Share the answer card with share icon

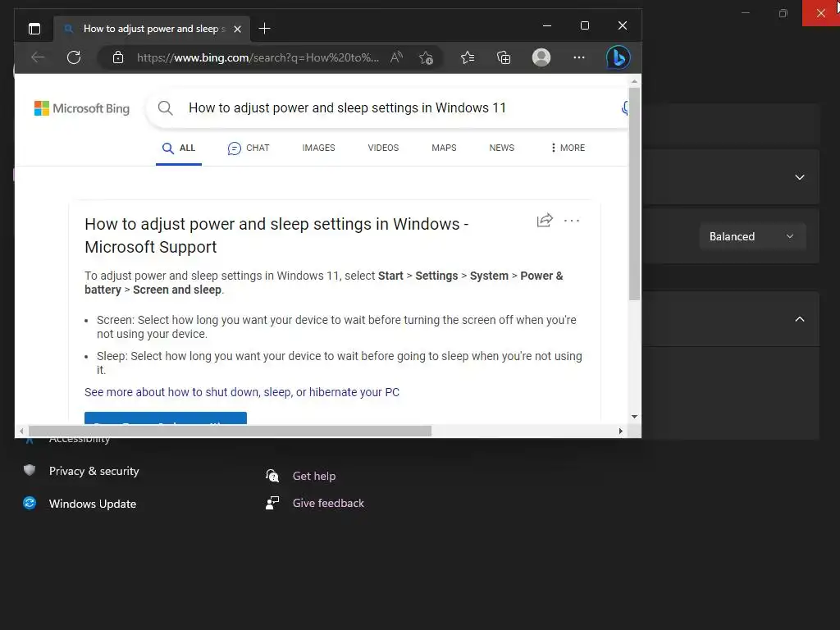pyautogui.click(x=545, y=220)
